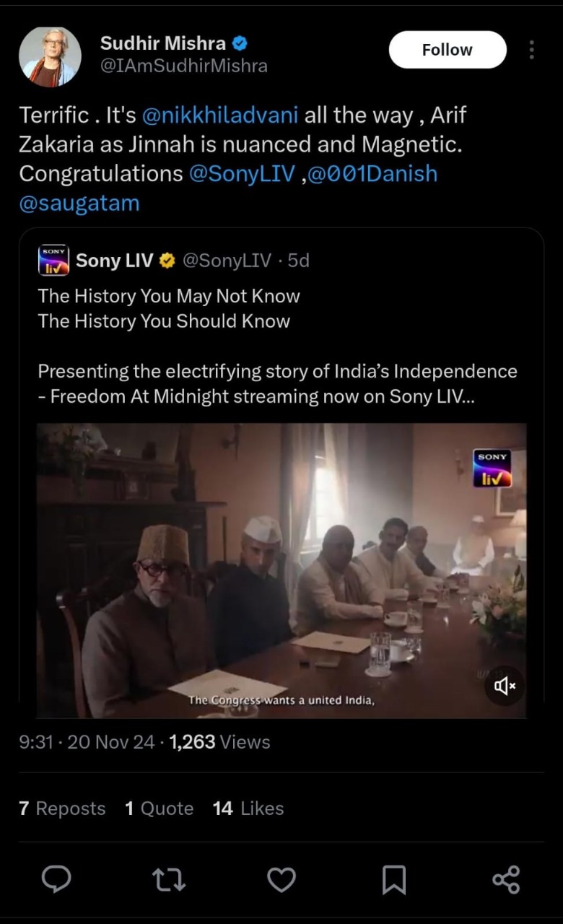Open the @saugatam mention
Screen dimensions: 563x924
click(x=79, y=204)
